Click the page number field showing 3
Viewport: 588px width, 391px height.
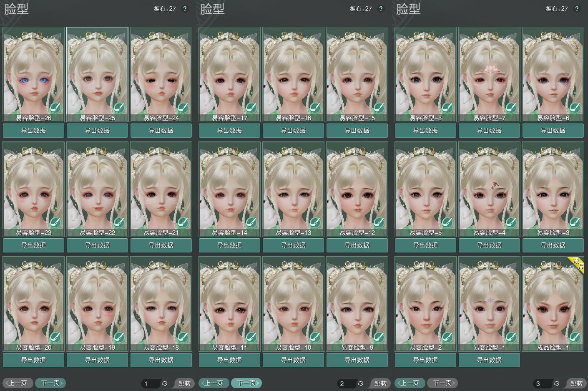coord(543,383)
